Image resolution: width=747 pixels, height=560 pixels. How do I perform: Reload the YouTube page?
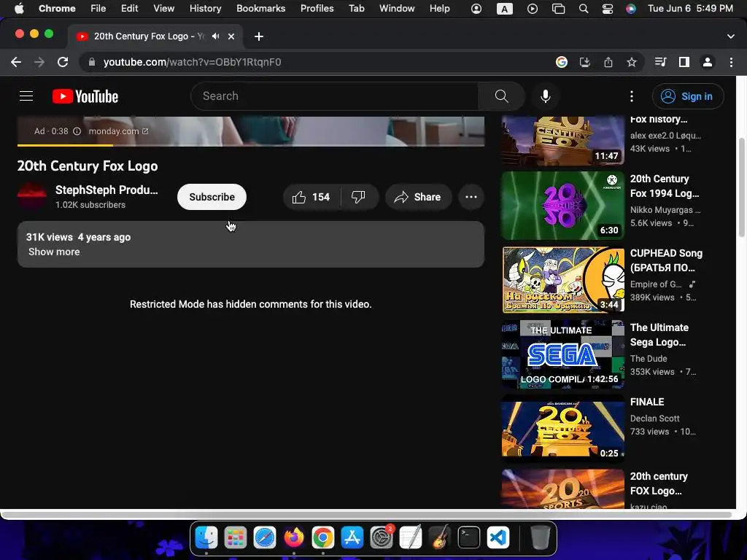(63, 62)
